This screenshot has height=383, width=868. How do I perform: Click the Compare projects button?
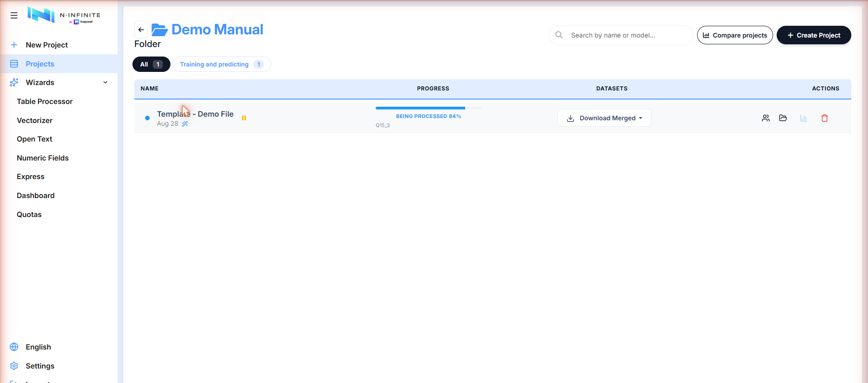735,35
